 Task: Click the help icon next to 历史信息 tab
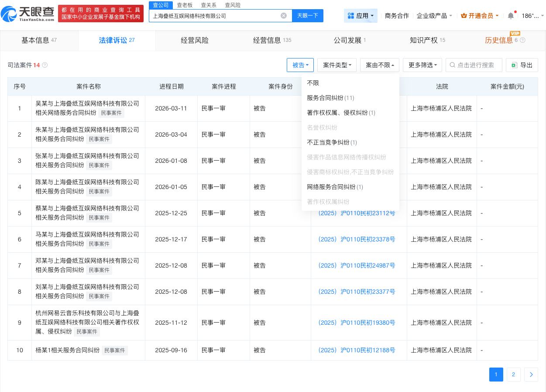click(x=522, y=40)
